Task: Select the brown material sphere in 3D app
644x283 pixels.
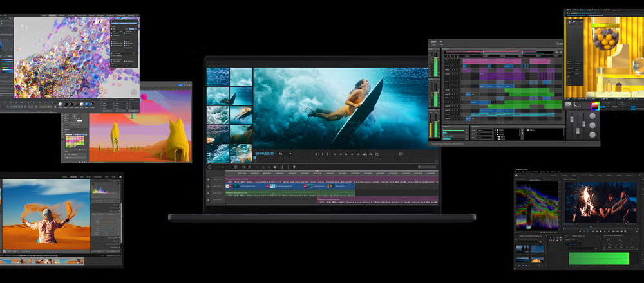Action: 77,104
